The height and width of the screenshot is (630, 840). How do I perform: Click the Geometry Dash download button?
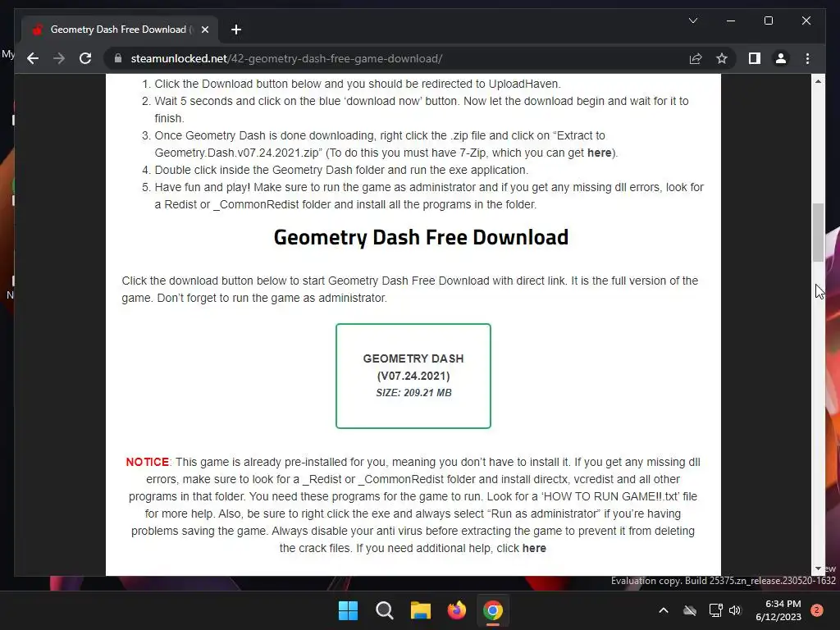(x=413, y=376)
